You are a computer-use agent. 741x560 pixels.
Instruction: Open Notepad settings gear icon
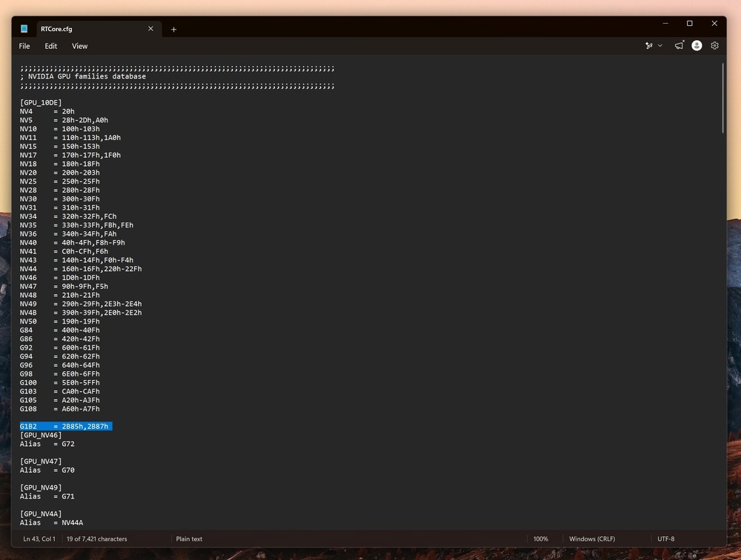coord(714,45)
